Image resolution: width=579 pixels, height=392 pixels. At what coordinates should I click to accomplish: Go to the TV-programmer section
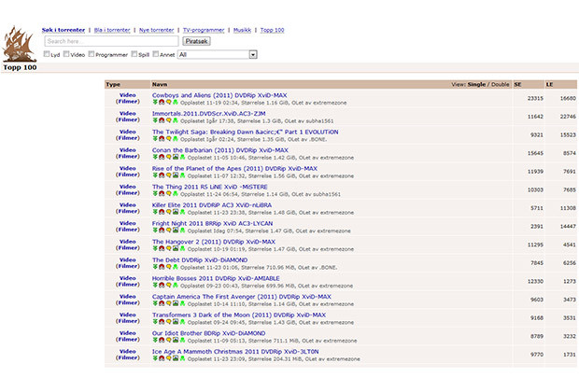pyautogui.click(x=204, y=30)
